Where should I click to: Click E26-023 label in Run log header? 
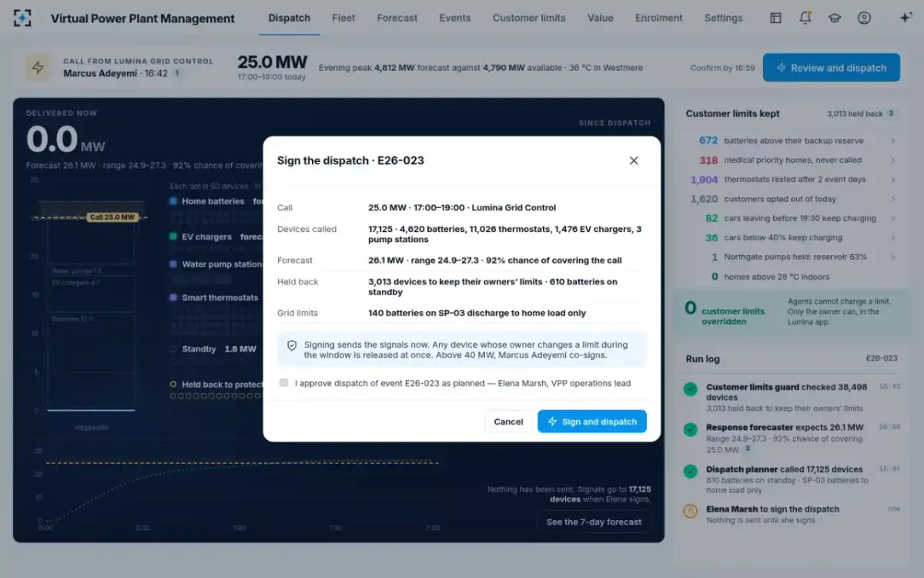click(x=882, y=358)
